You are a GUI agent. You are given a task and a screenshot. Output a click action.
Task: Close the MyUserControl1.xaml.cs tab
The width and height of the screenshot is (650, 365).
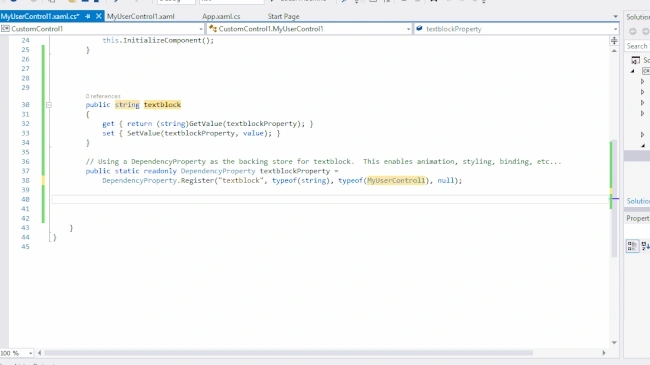click(x=98, y=16)
